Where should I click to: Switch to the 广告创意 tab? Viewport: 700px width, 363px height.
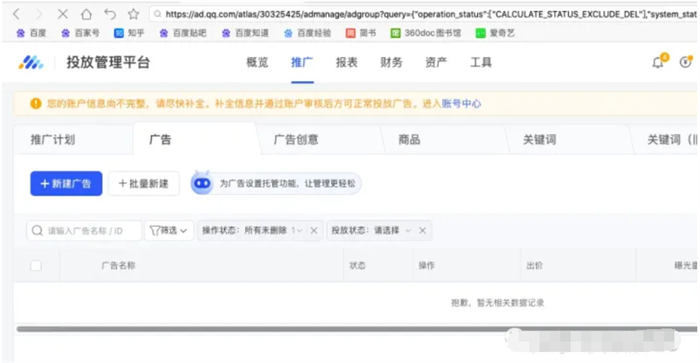click(296, 139)
